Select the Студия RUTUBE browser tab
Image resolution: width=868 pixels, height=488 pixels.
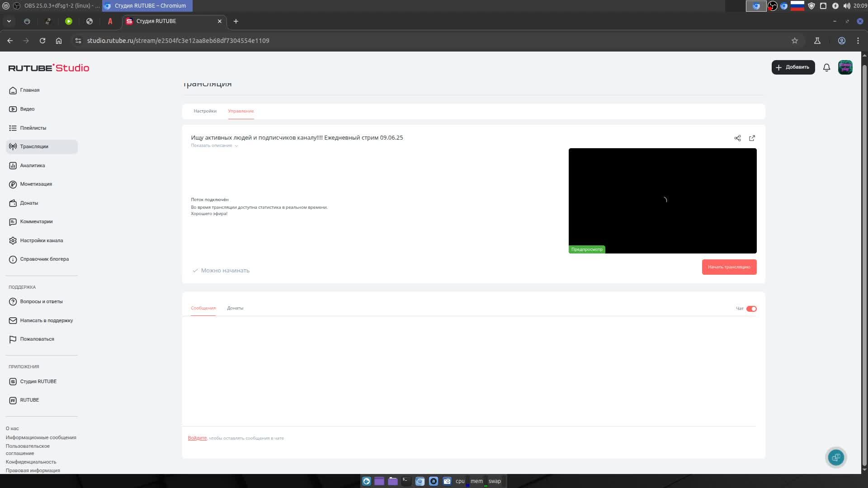[x=174, y=21]
